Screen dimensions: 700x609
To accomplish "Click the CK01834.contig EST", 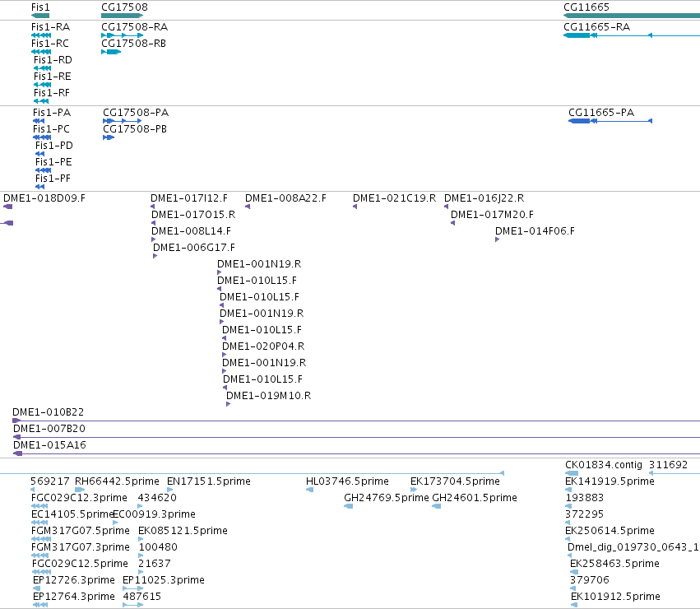I will (x=604, y=465).
